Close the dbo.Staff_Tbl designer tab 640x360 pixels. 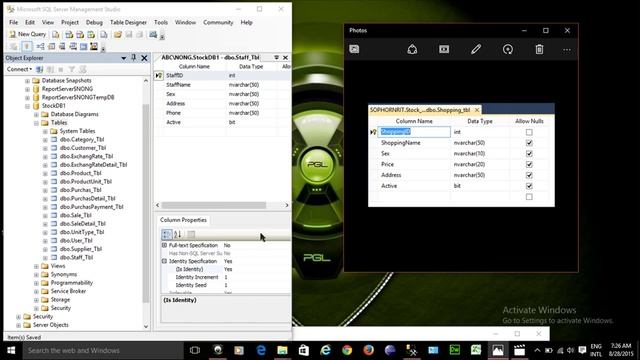(x=285, y=58)
